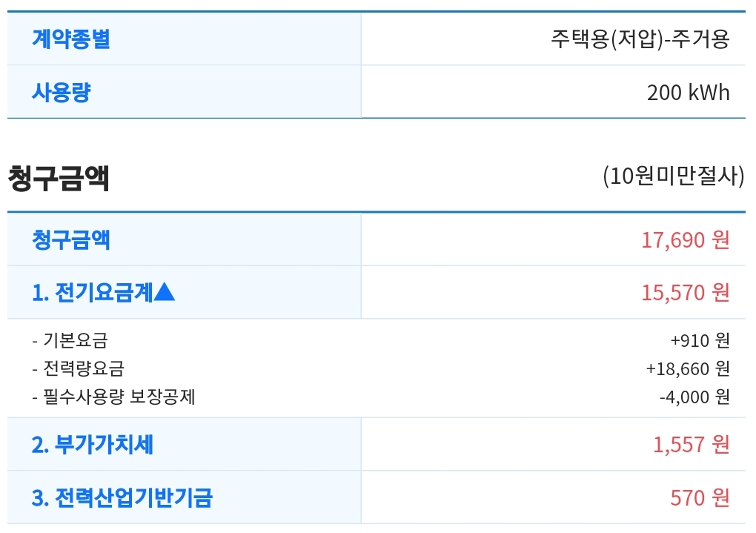Select the 1,557 원 VAT amount
Image resolution: width=756 pixels, height=533 pixels.
(691, 445)
